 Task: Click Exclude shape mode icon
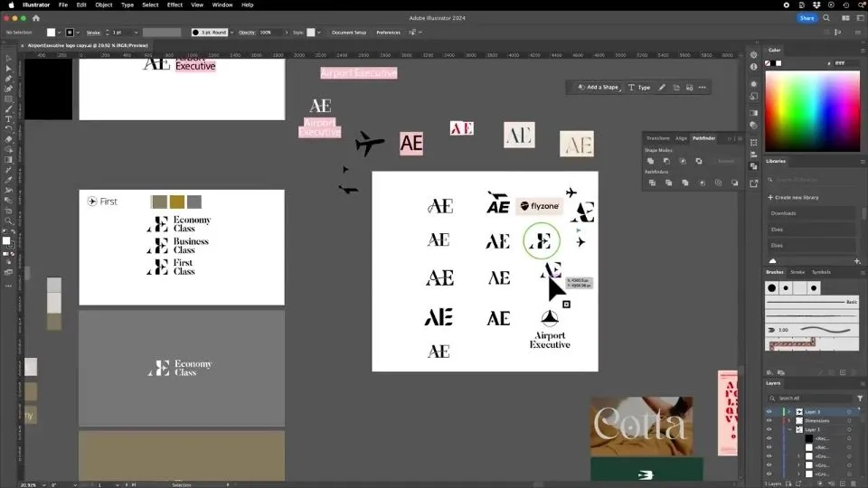pyautogui.click(x=699, y=161)
